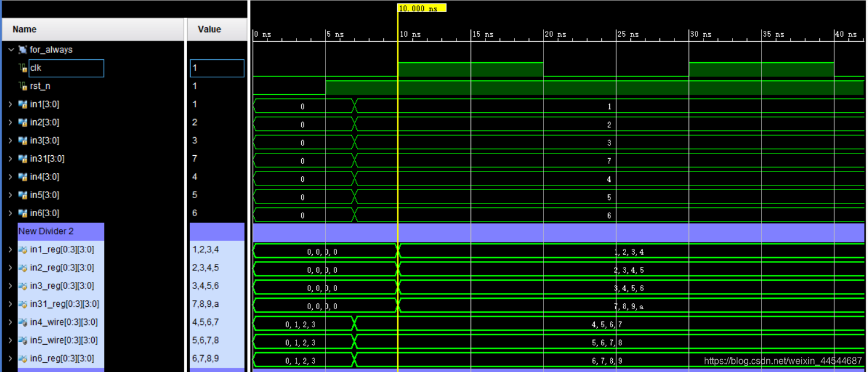Click the in6[3:0] bus icon
This screenshot has width=868, height=372.
pyautogui.click(x=23, y=213)
